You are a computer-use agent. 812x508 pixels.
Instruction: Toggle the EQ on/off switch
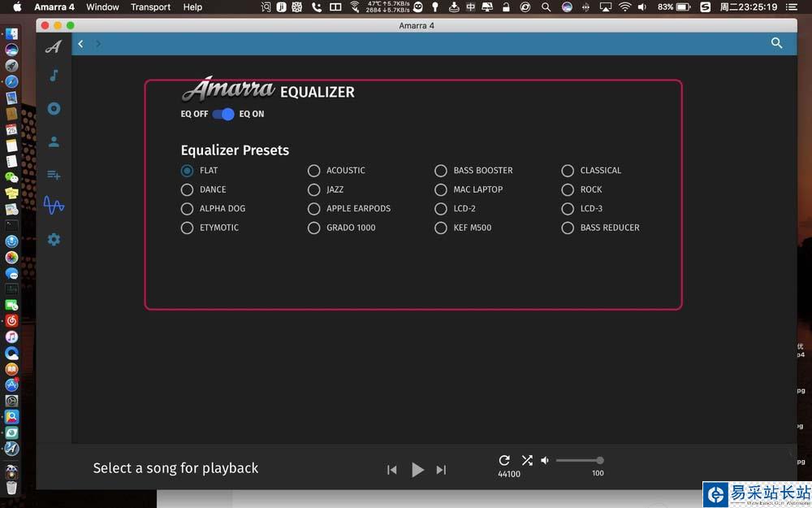point(224,114)
